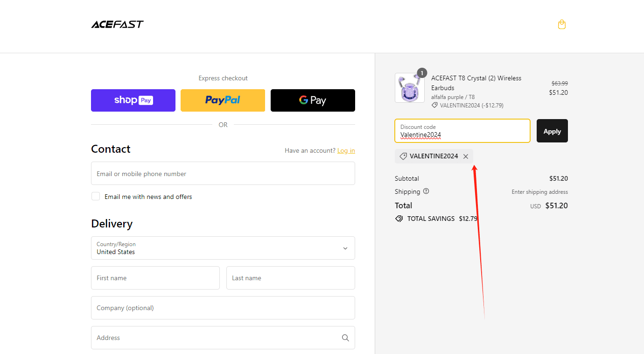
Task: Open the shopping bag cart icon
Action: (562, 24)
